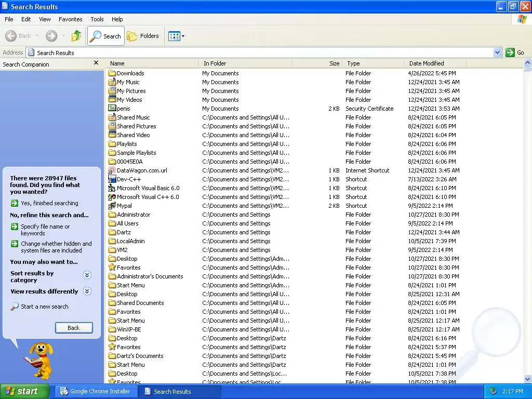Open the File menu
This screenshot has height=399, width=532.
9,19
